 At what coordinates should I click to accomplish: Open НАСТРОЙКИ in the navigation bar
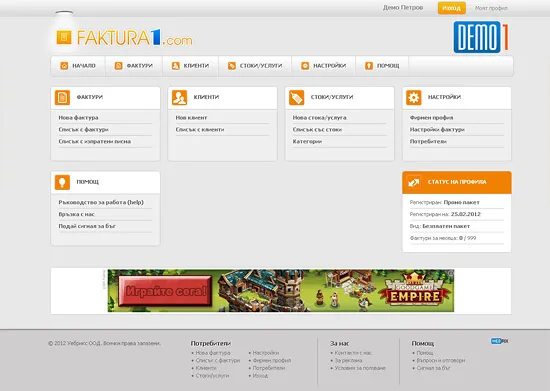[323, 66]
